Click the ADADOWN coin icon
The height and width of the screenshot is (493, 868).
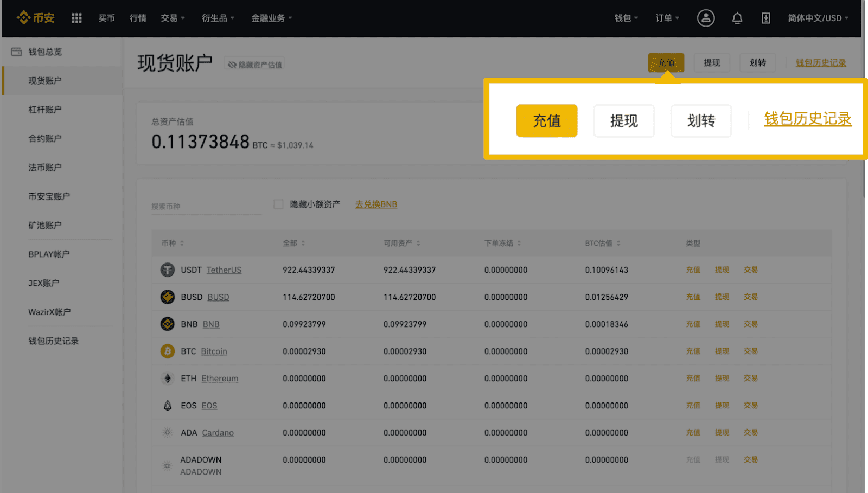[x=168, y=465]
